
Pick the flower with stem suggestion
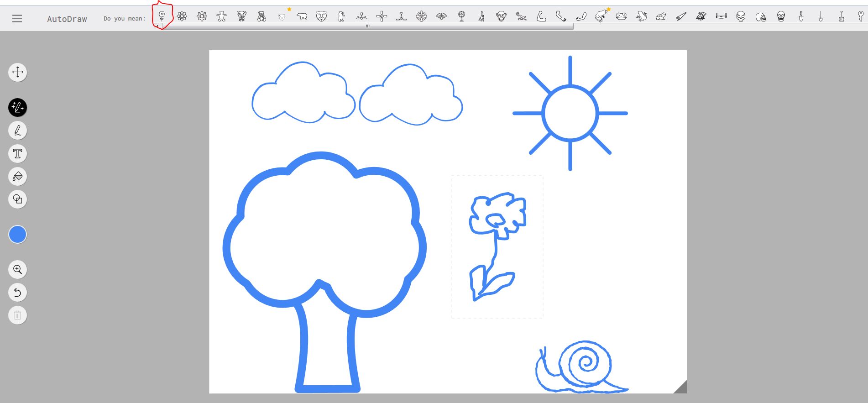tap(162, 16)
